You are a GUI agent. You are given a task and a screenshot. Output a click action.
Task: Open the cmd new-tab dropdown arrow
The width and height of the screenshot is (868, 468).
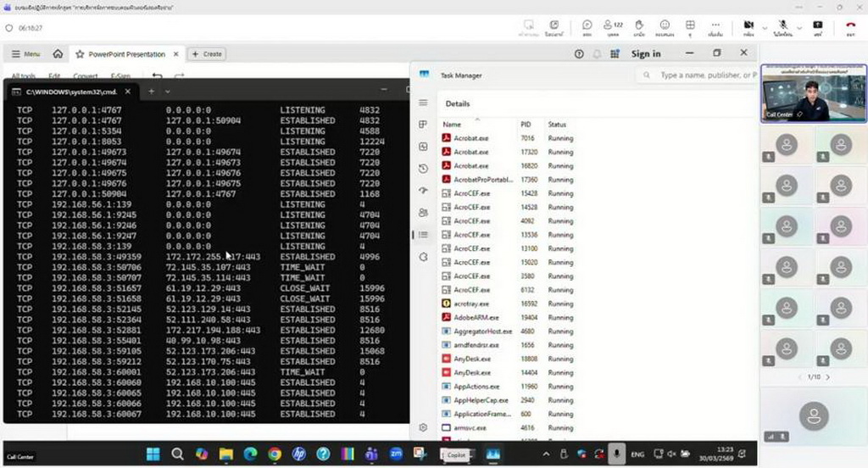(168, 91)
